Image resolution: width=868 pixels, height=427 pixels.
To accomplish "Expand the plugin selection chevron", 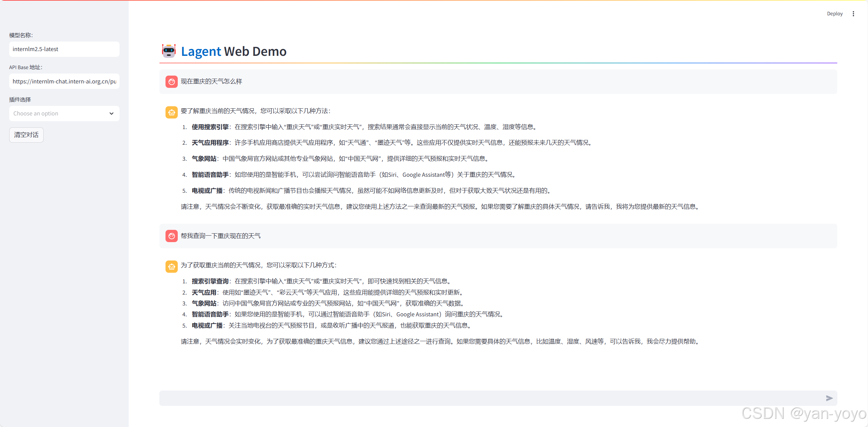I will coord(111,113).
